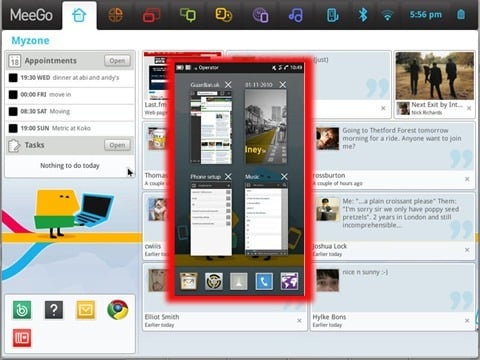Dismiss the Elliot Smith status update
The image size is (480, 360).
pyautogui.click(x=299, y=321)
